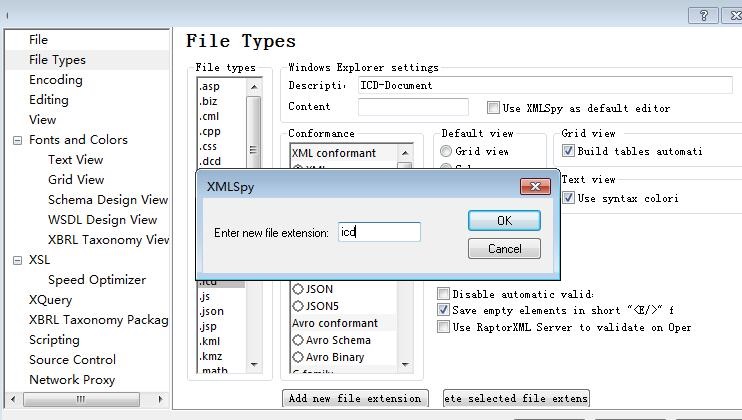The image size is (742, 420).
Task: Select .asp in the file types list
Action: click(209, 86)
